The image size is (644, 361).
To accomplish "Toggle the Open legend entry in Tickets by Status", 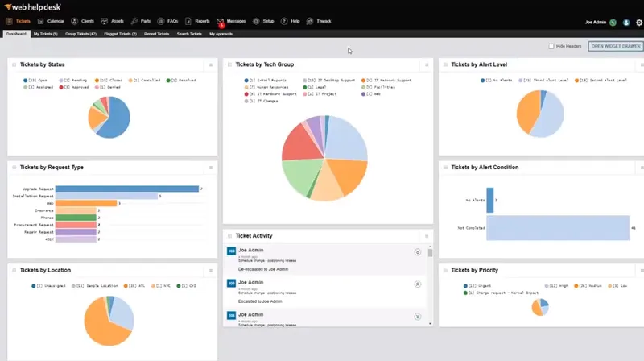I will pyautogui.click(x=35, y=80).
